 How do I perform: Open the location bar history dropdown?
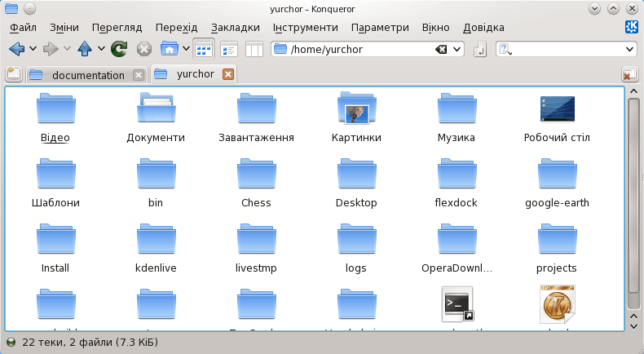[457, 49]
